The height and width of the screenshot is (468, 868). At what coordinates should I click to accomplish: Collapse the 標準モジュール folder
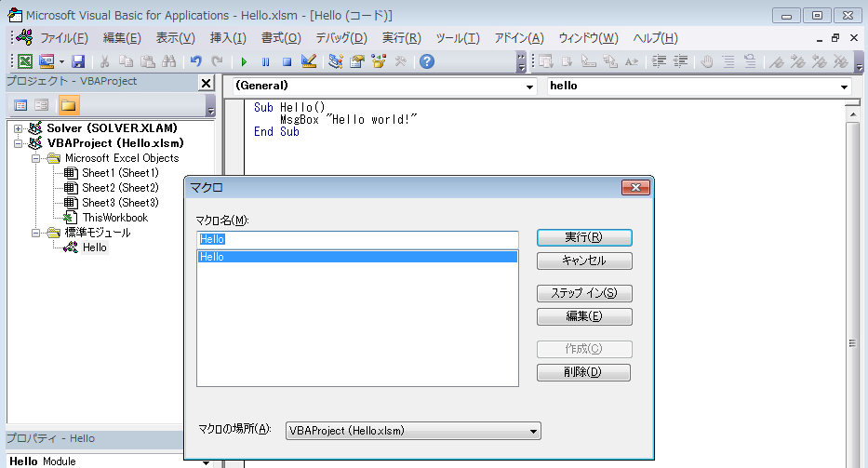click(35, 234)
